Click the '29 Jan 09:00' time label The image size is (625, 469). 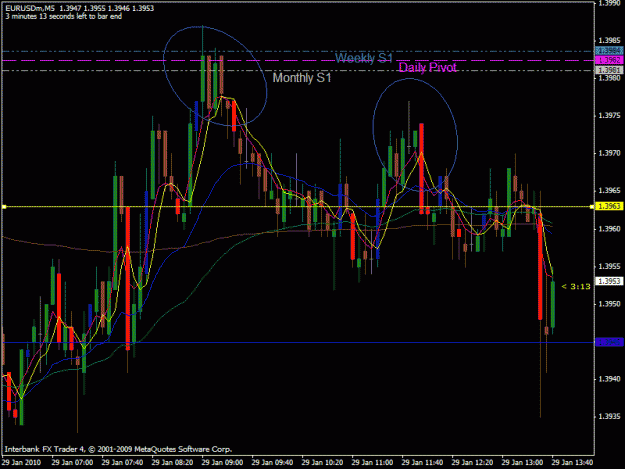click(x=222, y=462)
